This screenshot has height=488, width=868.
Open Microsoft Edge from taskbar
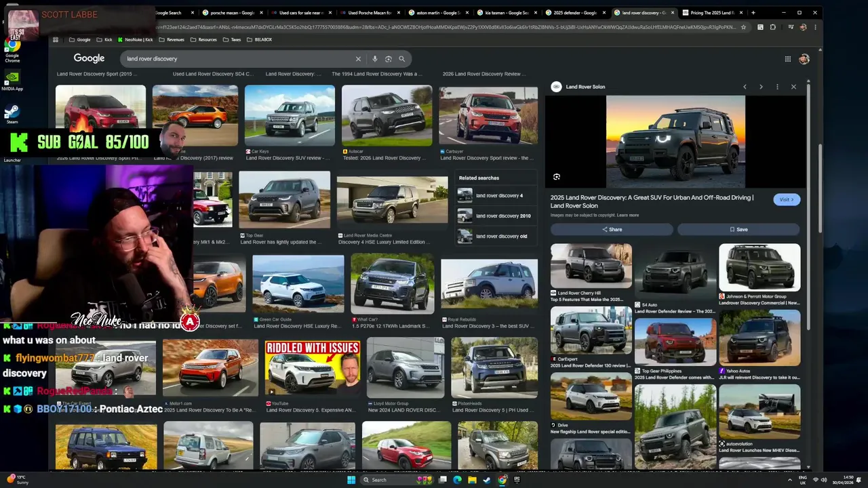pos(457,480)
